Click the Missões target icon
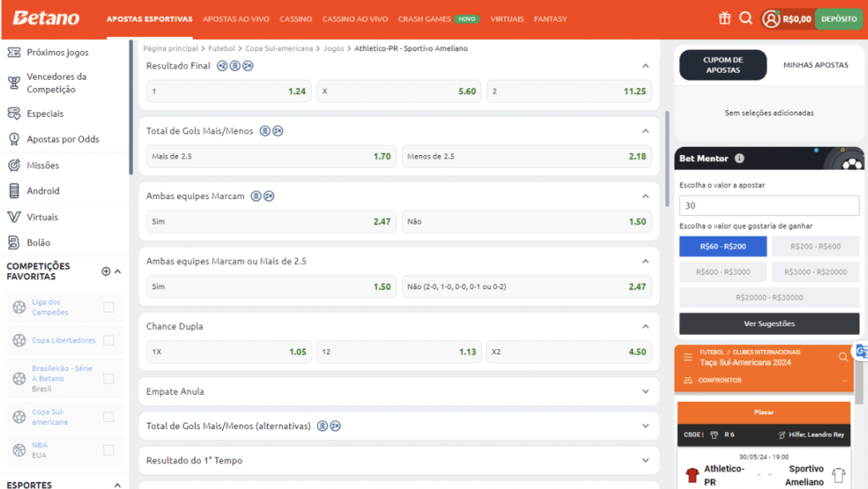The image size is (868, 489). 14,165
